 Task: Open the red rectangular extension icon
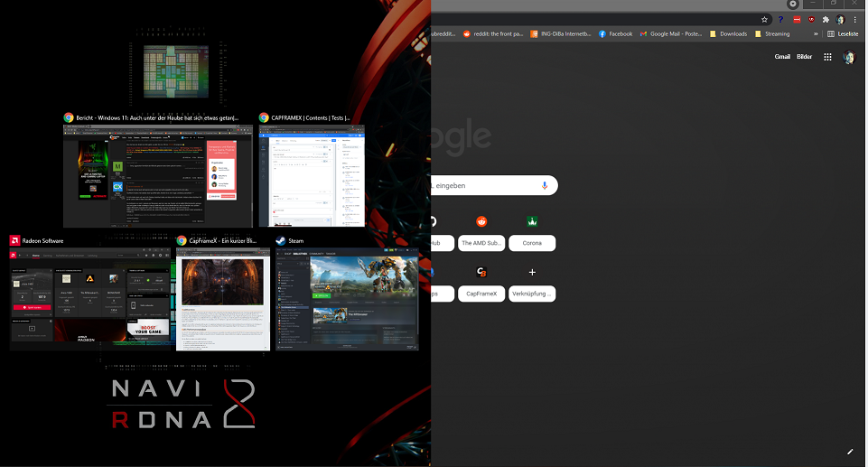point(797,19)
